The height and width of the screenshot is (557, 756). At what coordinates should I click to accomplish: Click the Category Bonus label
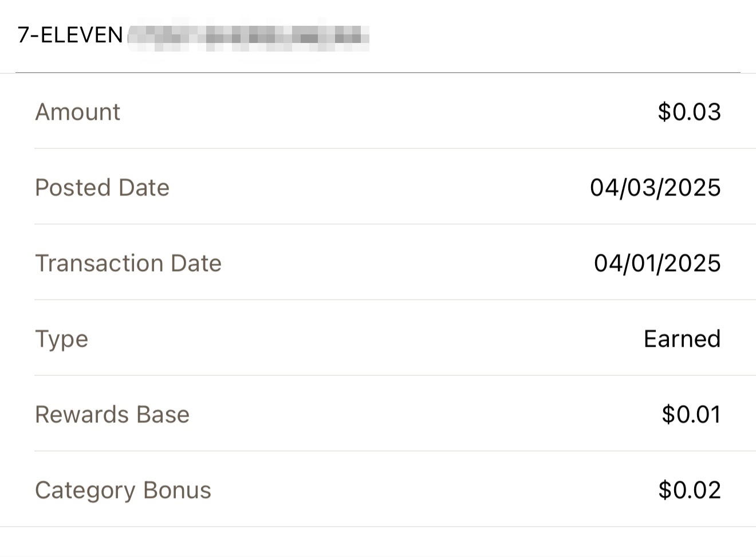pyautogui.click(x=123, y=491)
